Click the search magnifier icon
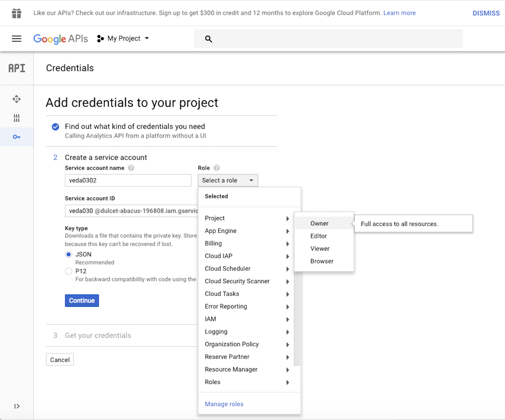 208,39
